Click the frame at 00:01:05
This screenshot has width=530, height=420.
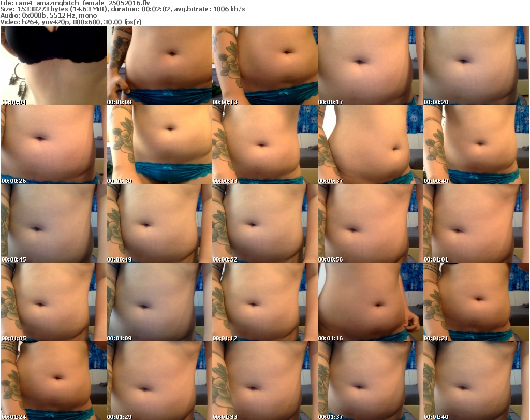click(54, 302)
